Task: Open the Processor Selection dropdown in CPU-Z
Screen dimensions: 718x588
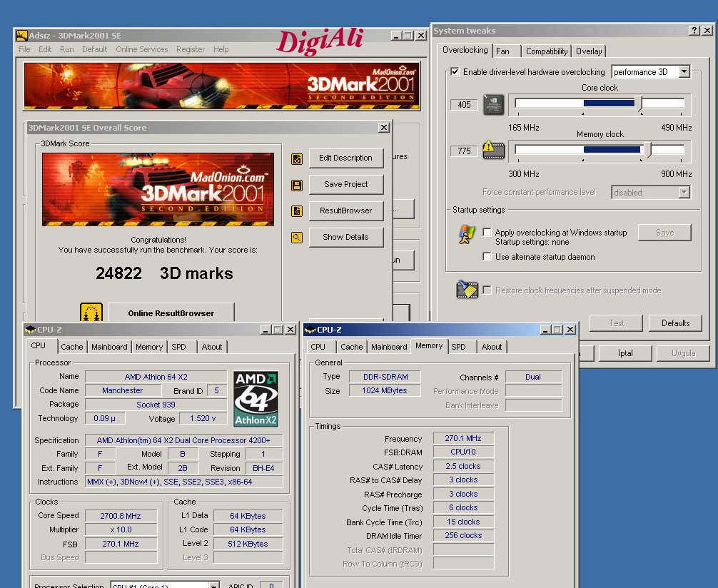Action: click(214, 585)
